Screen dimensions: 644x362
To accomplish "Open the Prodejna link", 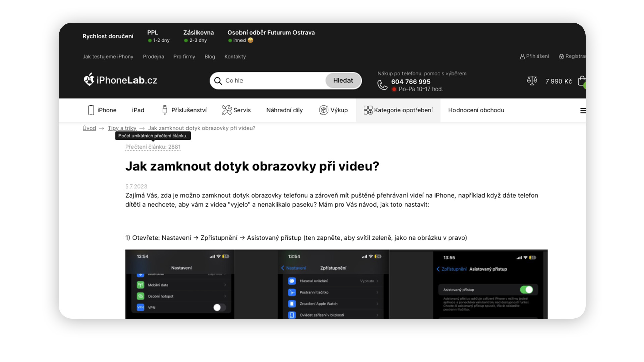I will coord(153,57).
